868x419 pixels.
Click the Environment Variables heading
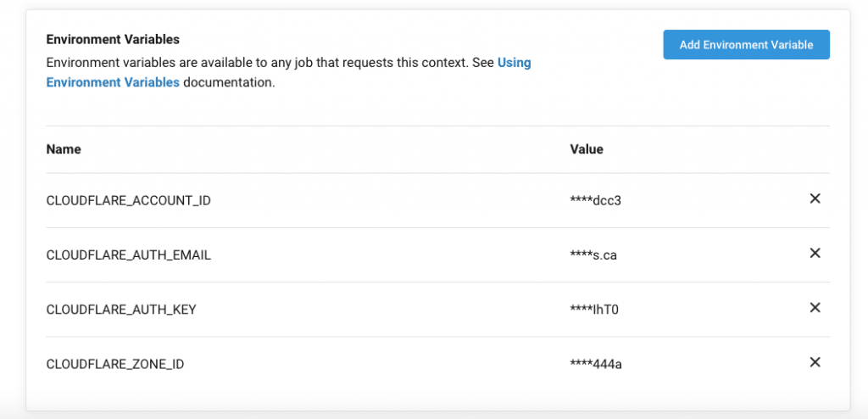(x=113, y=40)
